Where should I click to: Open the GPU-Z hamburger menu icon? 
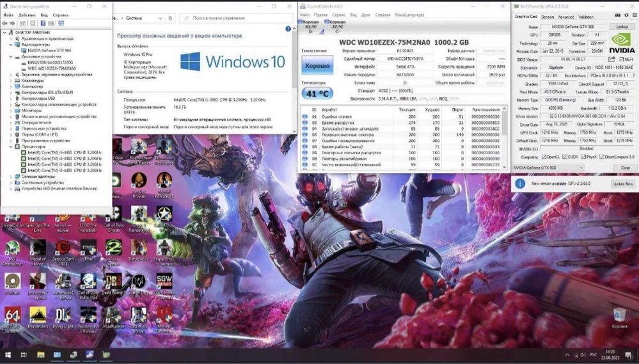tap(635, 15)
